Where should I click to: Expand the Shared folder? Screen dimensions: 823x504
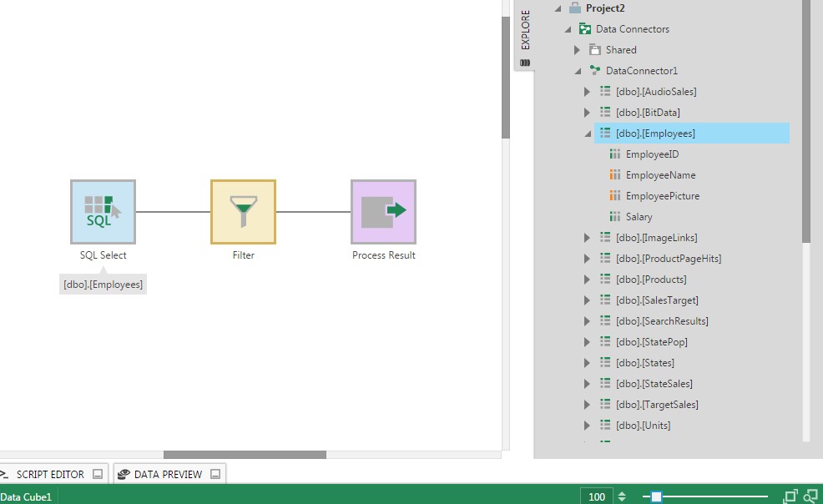pyautogui.click(x=576, y=49)
